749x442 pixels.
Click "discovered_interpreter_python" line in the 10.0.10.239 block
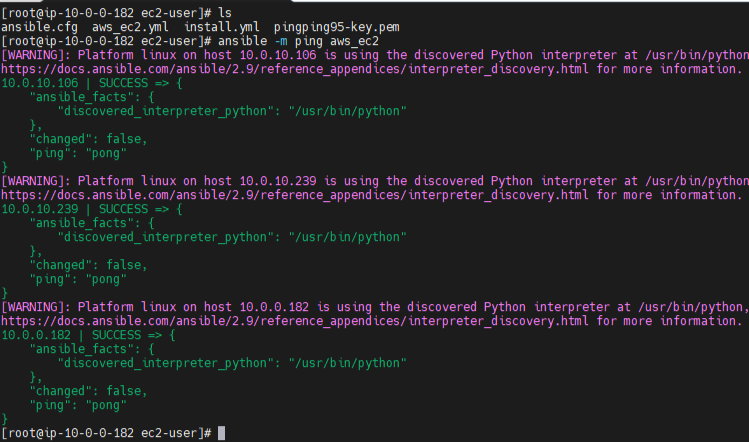click(x=232, y=237)
